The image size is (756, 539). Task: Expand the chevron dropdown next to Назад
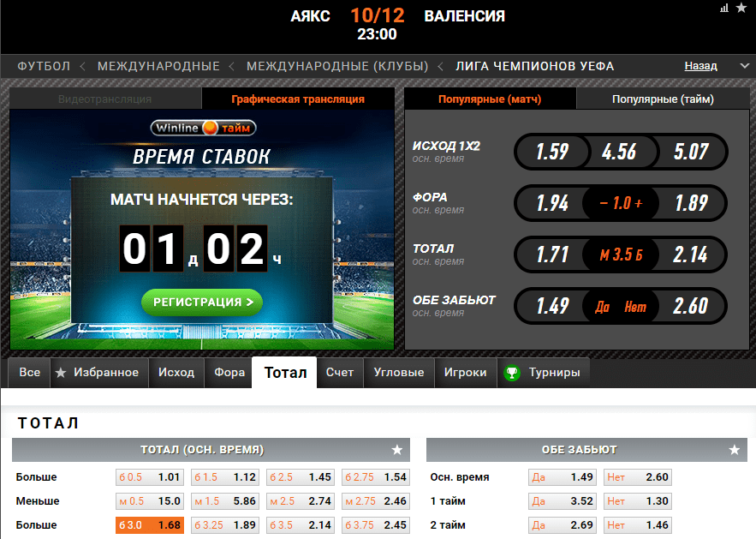744,66
